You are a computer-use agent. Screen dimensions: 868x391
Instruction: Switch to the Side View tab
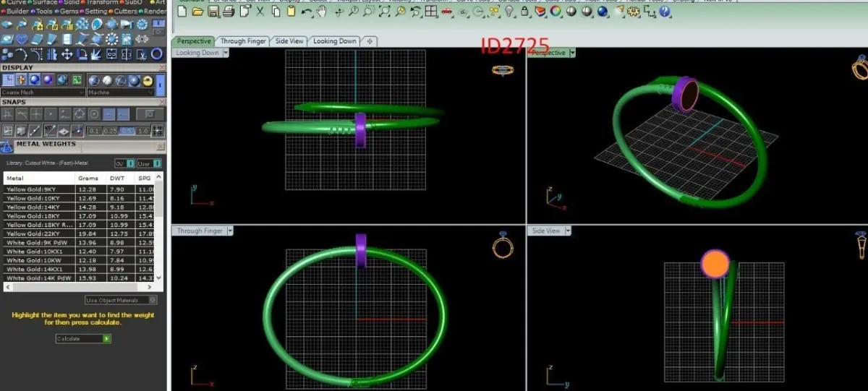289,41
